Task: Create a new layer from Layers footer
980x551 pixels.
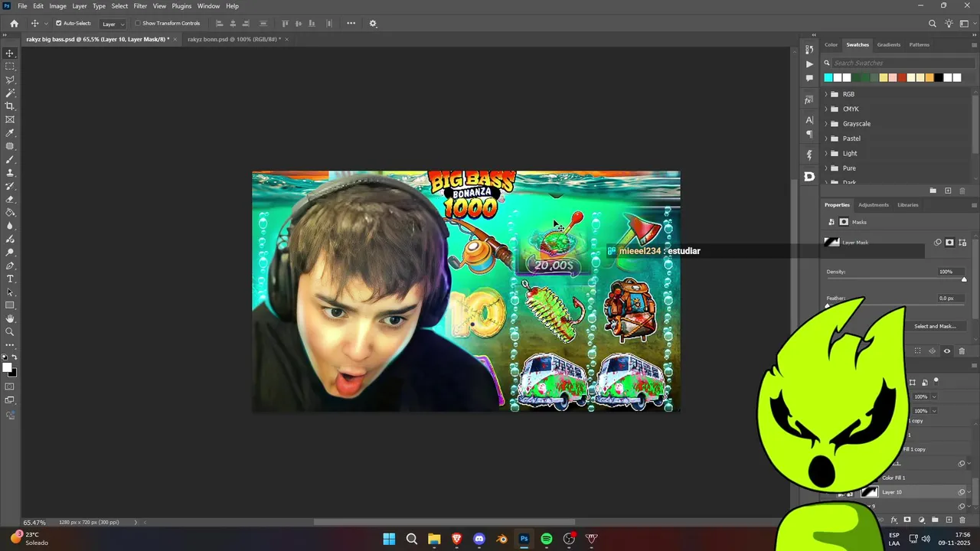Action: pyautogui.click(x=949, y=520)
